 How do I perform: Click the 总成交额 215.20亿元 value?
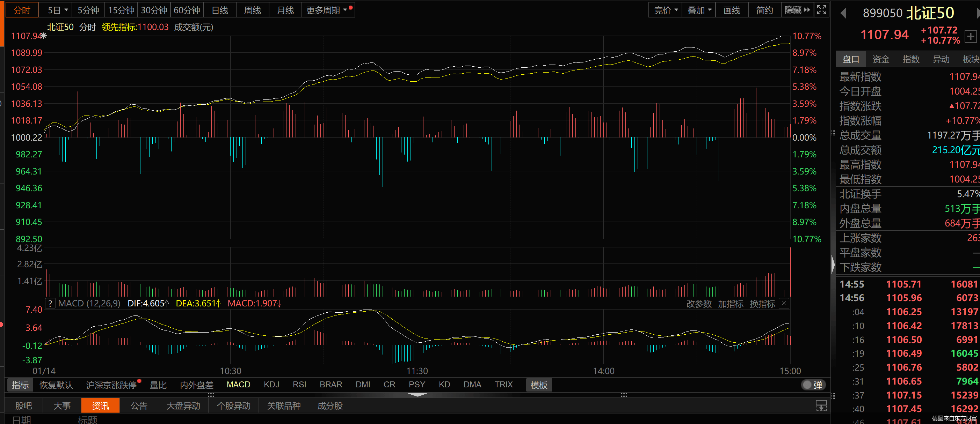pyautogui.click(x=956, y=150)
